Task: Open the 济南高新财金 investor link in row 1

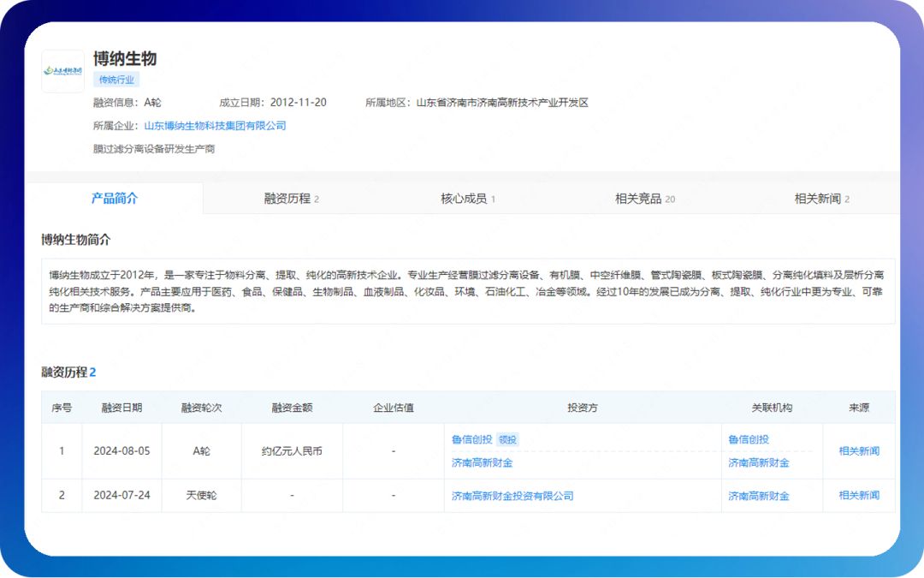Action: pos(482,463)
